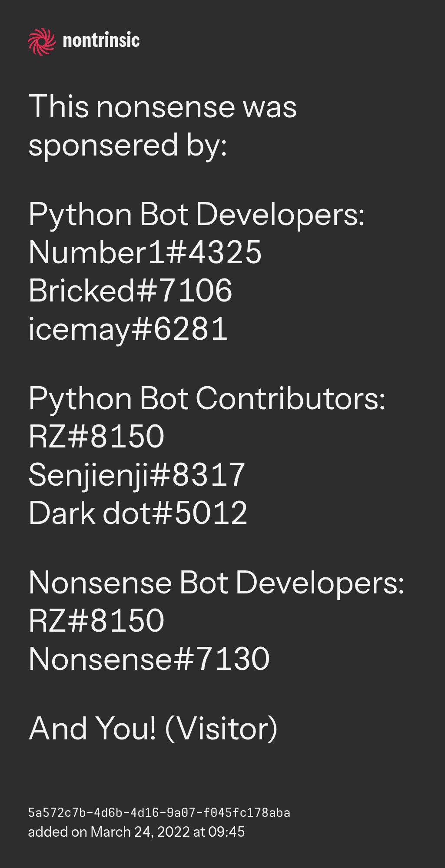Select the "Python Bot Developers:" section label
Image resolution: width=445 pixels, height=868 pixels.
(x=196, y=215)
